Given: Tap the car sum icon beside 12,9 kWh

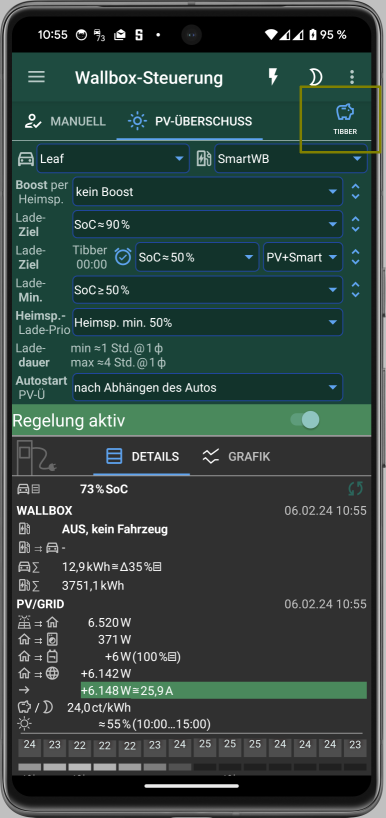Looking at the screenshot, I should click(29, 567).
